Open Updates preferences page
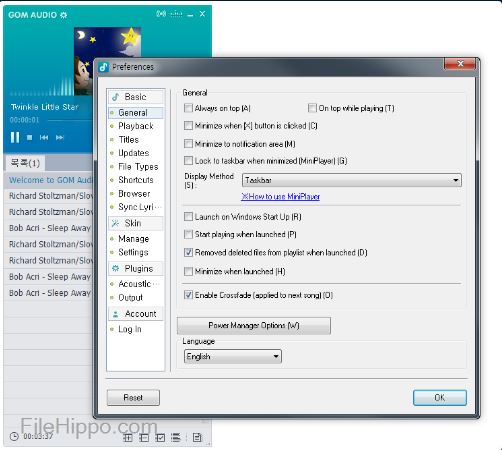This screenshot has width=502, height=450. pyautogui.click(x=134, y=153)
